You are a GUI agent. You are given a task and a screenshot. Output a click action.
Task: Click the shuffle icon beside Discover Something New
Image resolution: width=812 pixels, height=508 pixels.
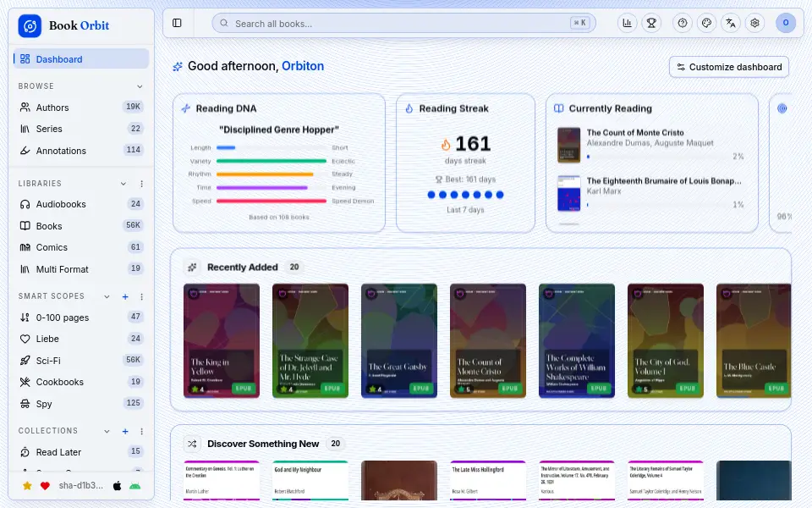coord(192,444)
